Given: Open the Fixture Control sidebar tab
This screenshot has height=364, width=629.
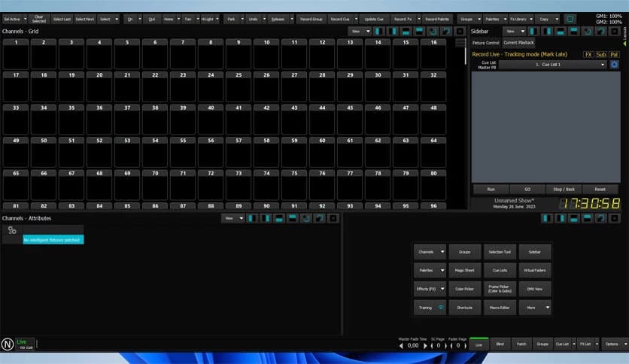Looking at the screenshot, I should pyautogui.click(x=486, y=43).
